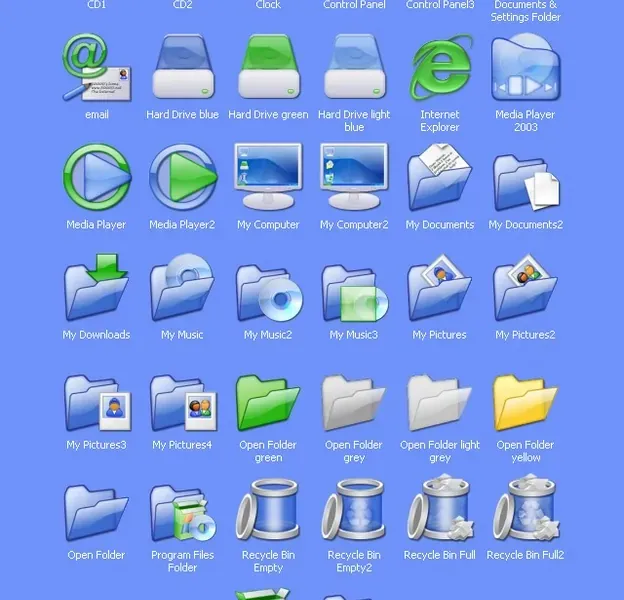Click the 'My Music3' caption
This screenshot has width=624, height=600.
coord(354,335)
